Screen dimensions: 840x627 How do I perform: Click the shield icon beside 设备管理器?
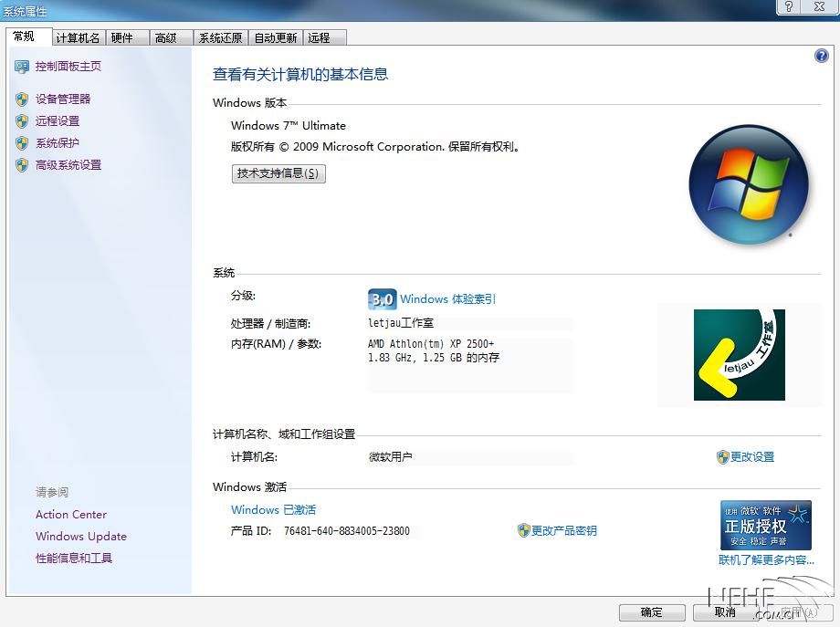[x=22, y=99]
